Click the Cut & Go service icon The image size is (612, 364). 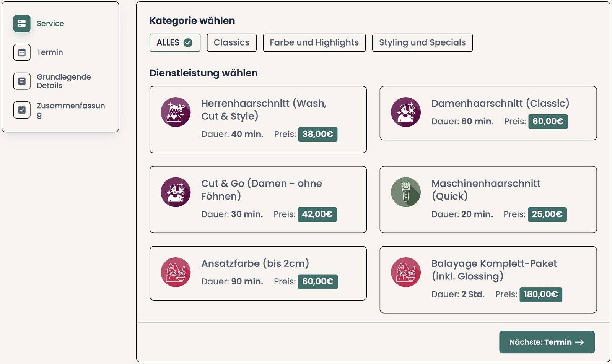(176, 192)
